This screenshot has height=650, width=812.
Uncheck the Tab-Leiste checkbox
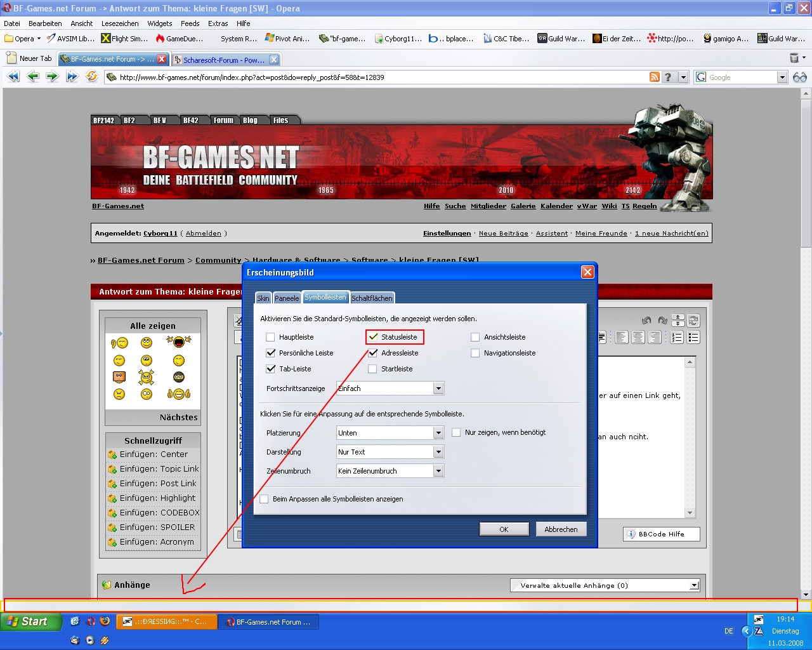click(271, 369)
